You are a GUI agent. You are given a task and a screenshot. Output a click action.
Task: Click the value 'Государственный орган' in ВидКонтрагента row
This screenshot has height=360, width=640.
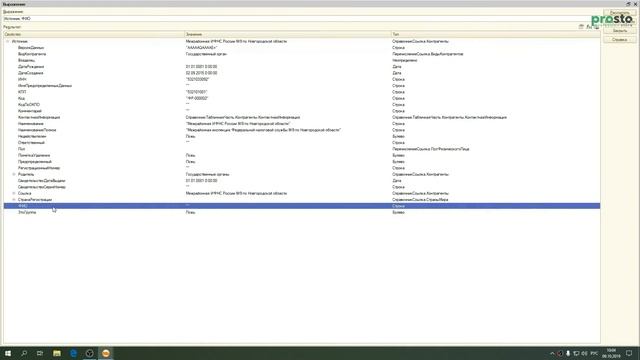[x=206, y=54]
